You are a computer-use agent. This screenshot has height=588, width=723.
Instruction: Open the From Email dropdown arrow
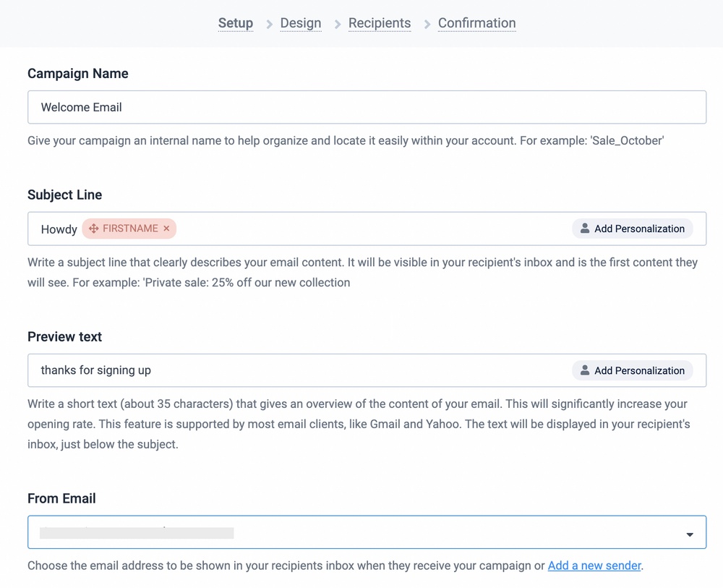689,534
